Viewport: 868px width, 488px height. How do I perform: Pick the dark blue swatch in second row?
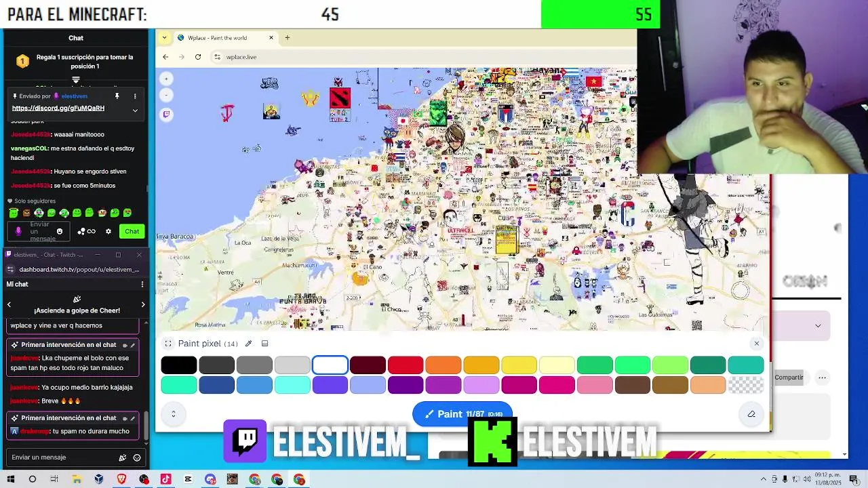click(217, 386)
